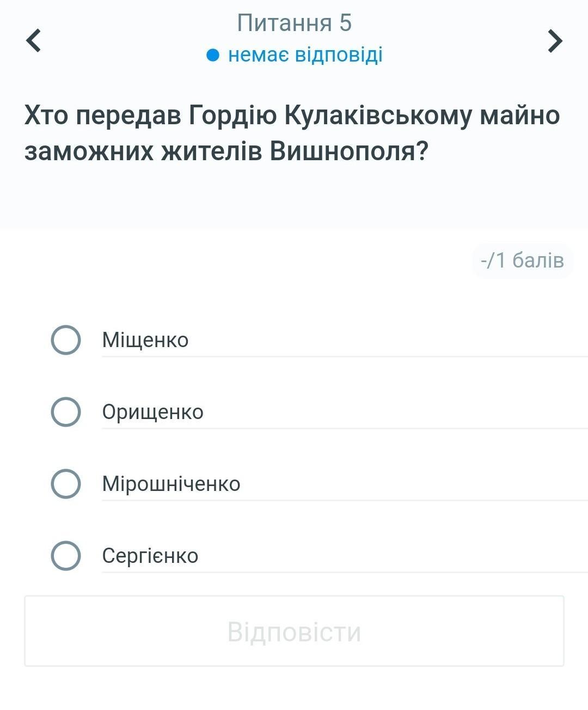Click the немає відповіді status text
The width and height of the screenshot is (588, 710).
coord(305,55)
